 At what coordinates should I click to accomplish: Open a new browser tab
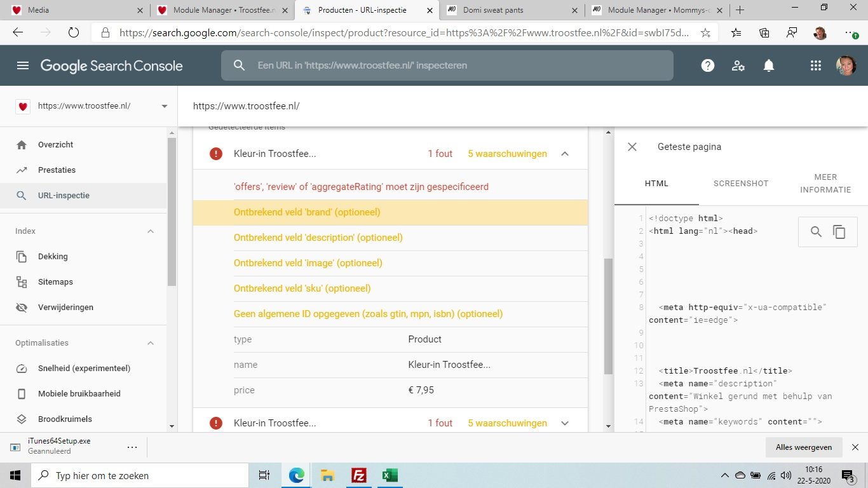[740, 10]
